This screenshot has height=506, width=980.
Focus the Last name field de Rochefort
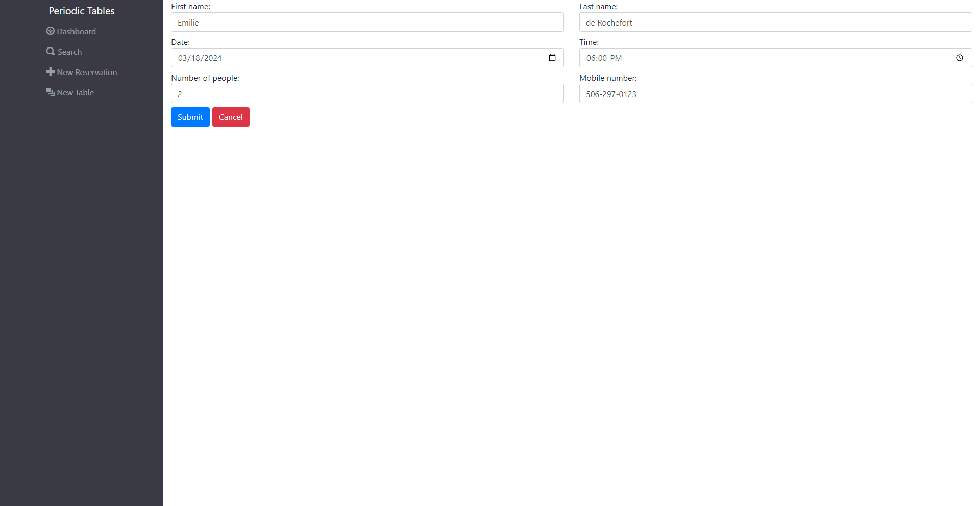pyautogui.click(x=776, y=22)
